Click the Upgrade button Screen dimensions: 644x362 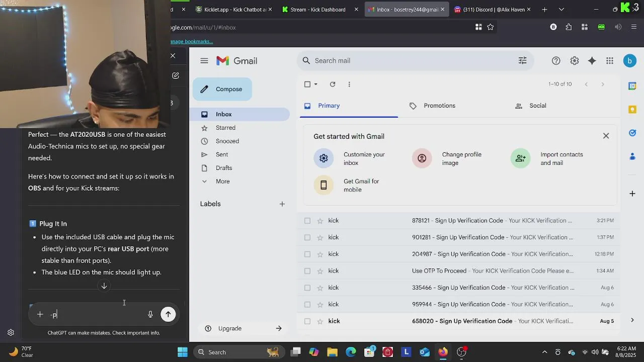(244, 328)
